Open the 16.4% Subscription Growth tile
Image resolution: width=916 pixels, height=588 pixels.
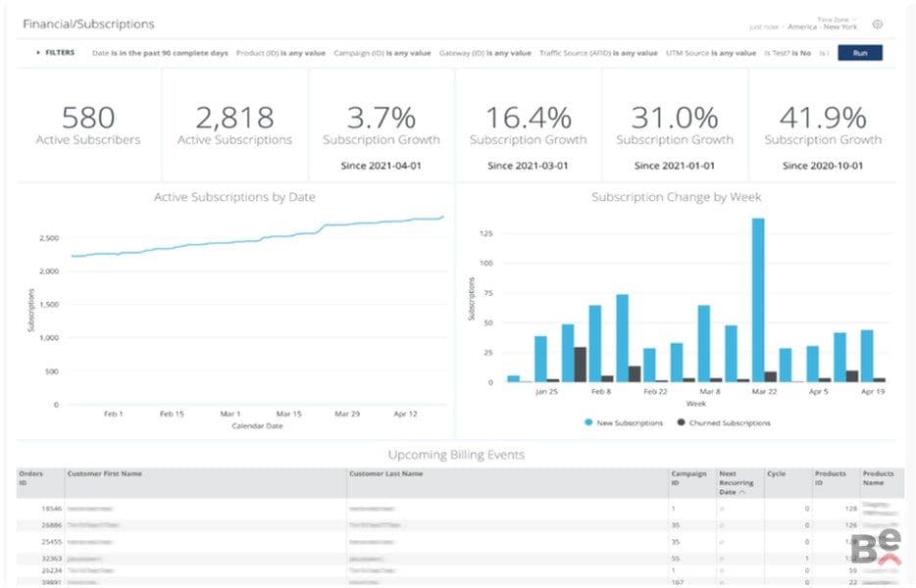(528, 125)
